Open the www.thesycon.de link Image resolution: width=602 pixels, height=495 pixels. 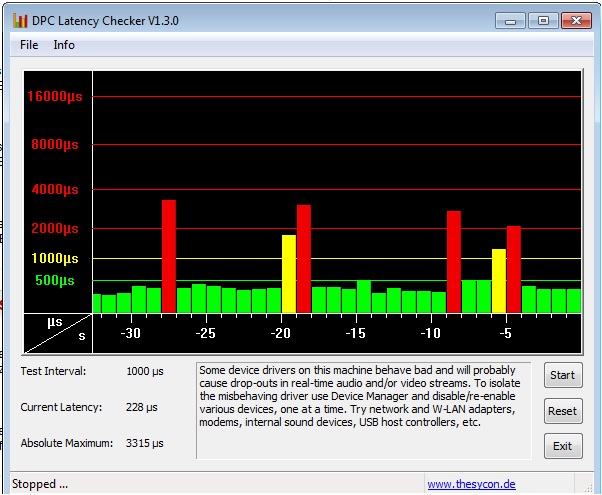tap(471, 484)
